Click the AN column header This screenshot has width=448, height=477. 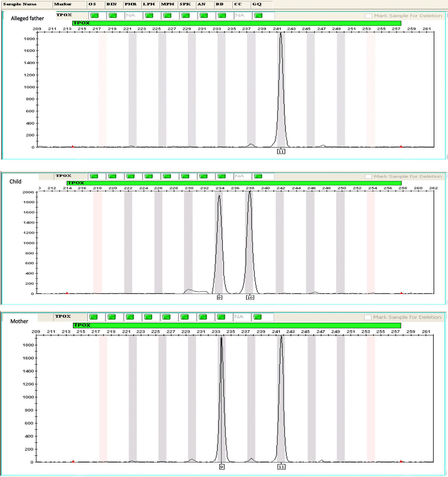205,4
